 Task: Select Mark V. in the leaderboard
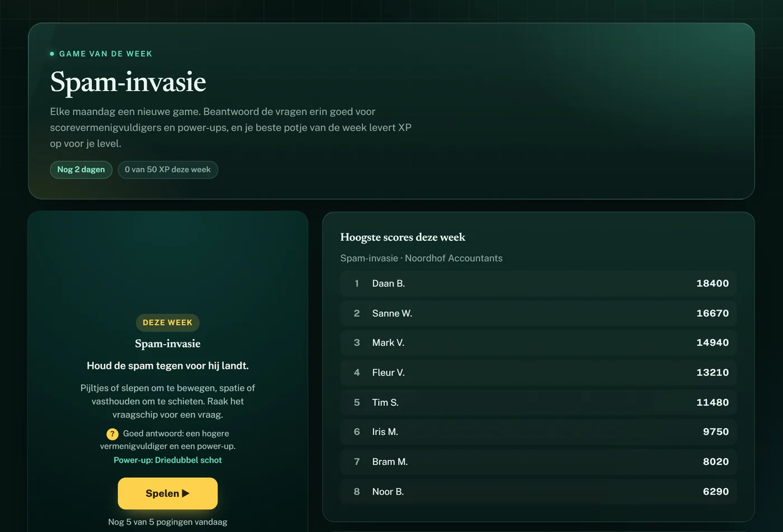[539, 343]
